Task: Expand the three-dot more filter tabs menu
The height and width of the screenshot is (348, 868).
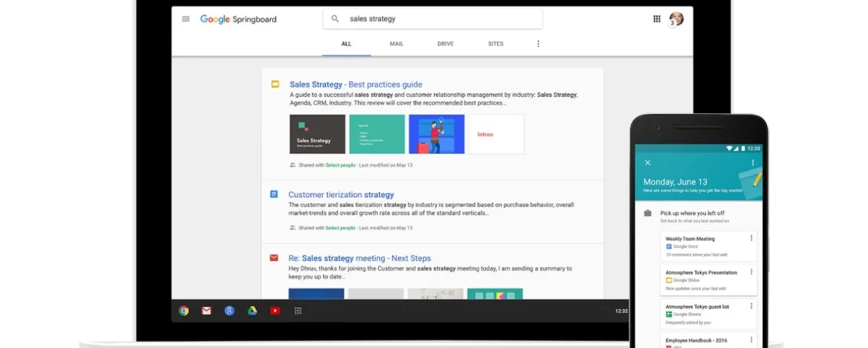Action: click(x=538, y=43)
